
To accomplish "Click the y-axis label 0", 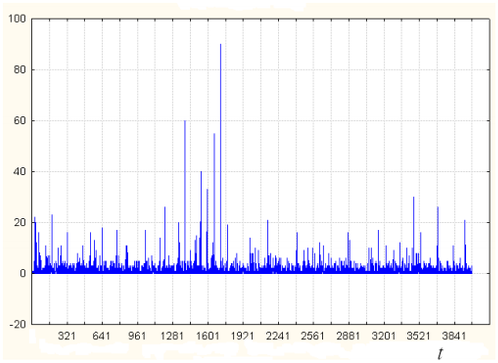I will click(23, 273).
